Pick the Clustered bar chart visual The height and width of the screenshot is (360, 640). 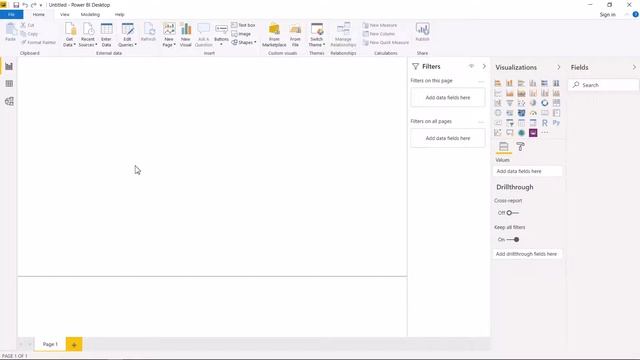coord(521,83)
